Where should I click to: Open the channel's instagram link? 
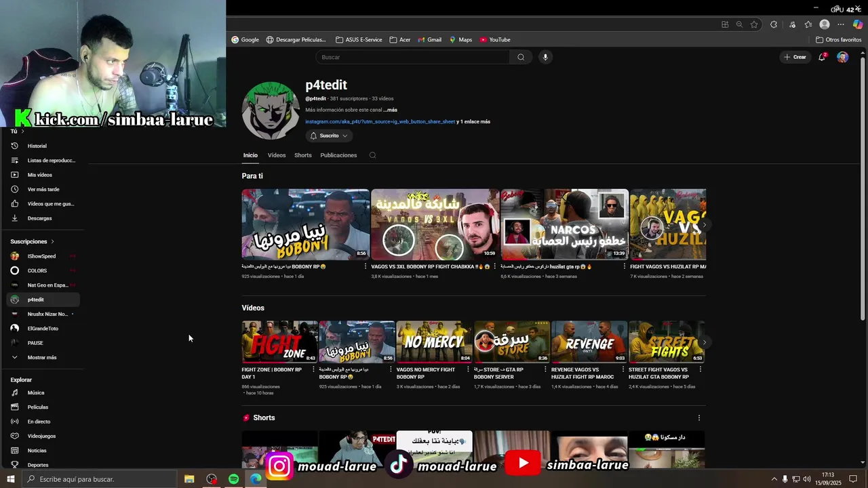click(380, 121)
